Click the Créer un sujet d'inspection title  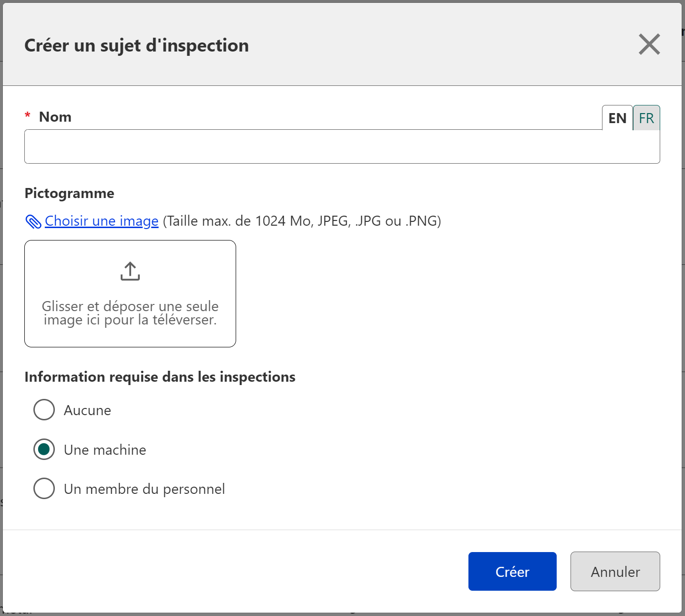136,45
